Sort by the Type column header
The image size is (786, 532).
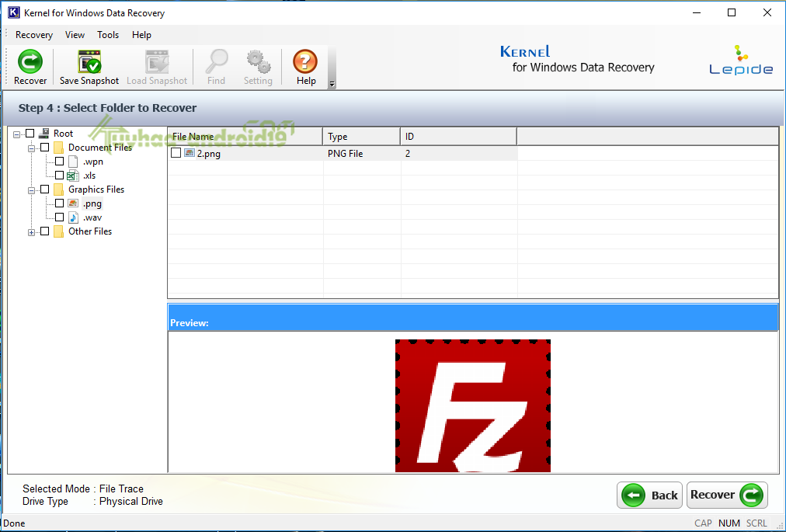[361, 137]
